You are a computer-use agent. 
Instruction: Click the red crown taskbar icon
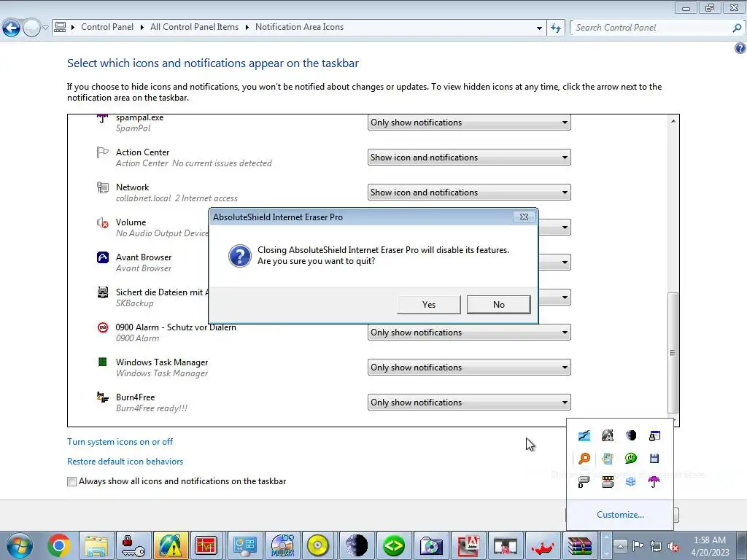pos(542,545)
